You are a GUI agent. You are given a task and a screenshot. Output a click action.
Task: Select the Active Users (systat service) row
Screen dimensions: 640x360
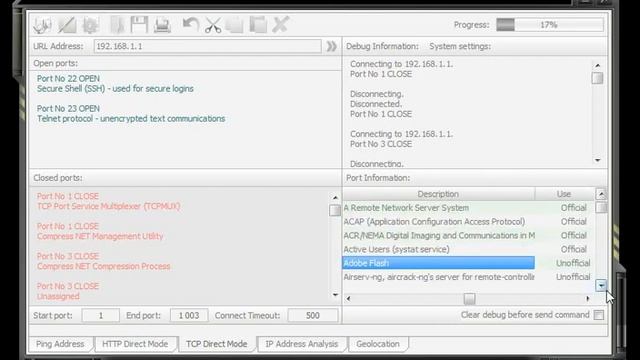tap(468, 249)
